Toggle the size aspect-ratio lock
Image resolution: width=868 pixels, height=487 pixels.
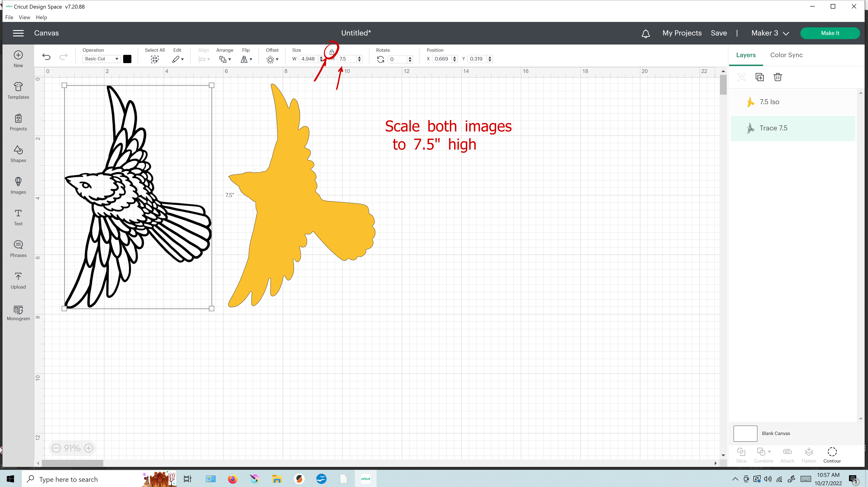pyautogui.click(x=332, y=52)
